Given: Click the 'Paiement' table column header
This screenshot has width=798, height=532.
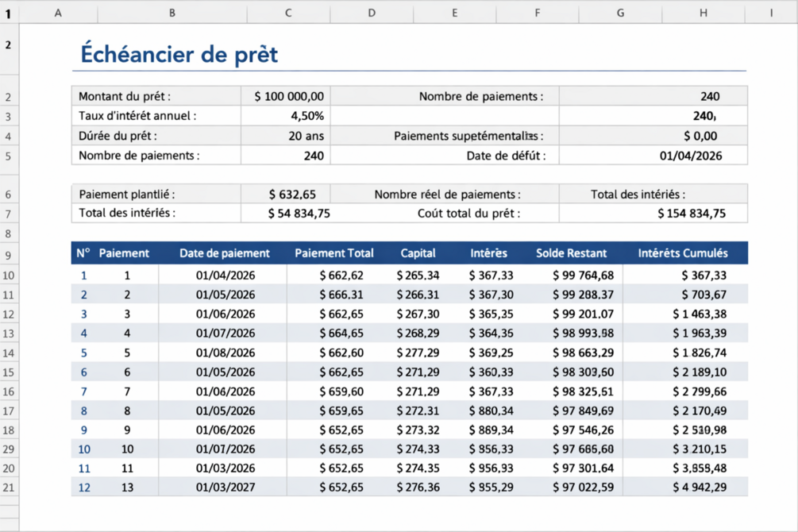Looking at the screenshot, I should (124, 253).
